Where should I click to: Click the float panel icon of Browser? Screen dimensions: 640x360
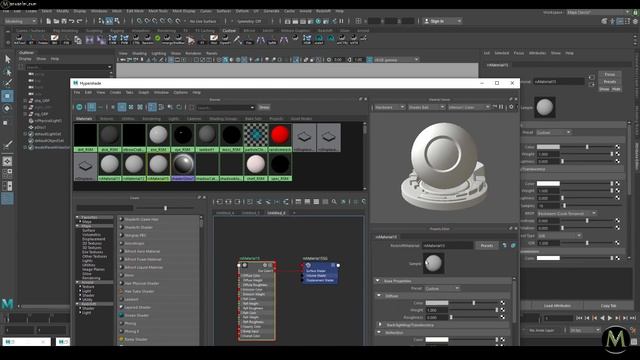click(x=360, y=99)
